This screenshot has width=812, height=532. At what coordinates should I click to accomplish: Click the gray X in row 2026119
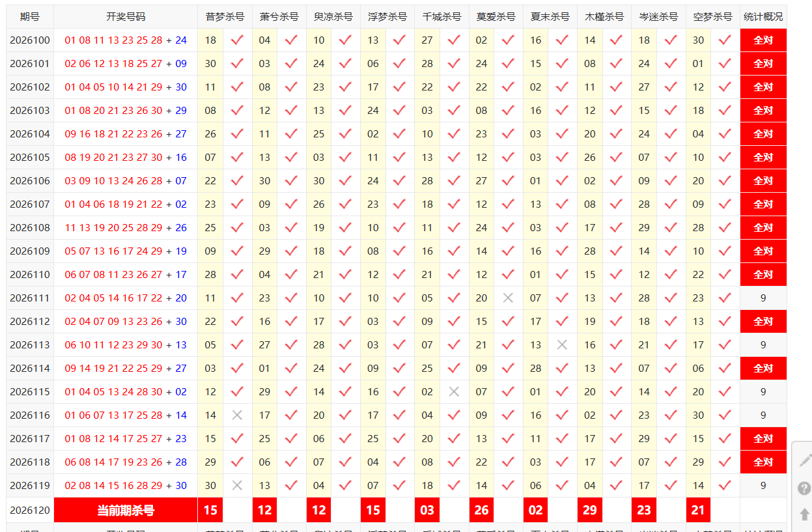[x=237, y=486]
